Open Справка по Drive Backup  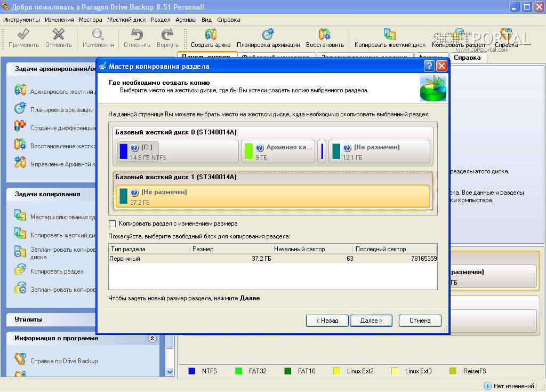point(57,361)
